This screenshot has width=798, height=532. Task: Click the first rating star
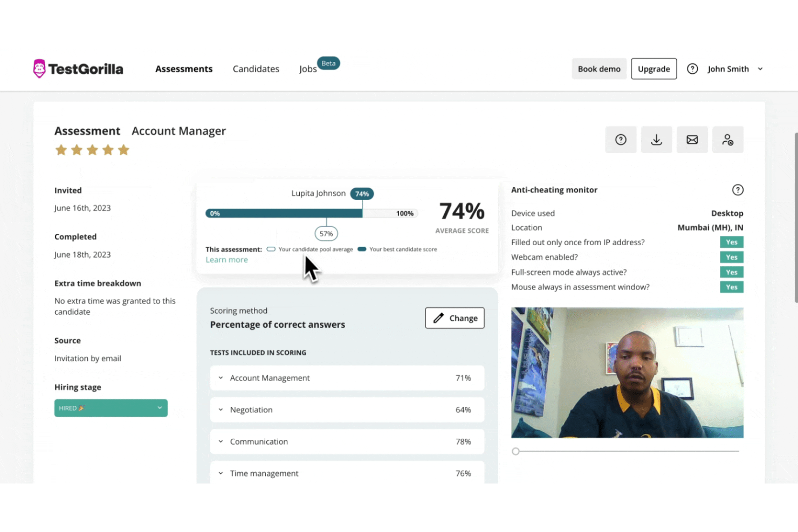pyautogui.click(x=61, y=150)
